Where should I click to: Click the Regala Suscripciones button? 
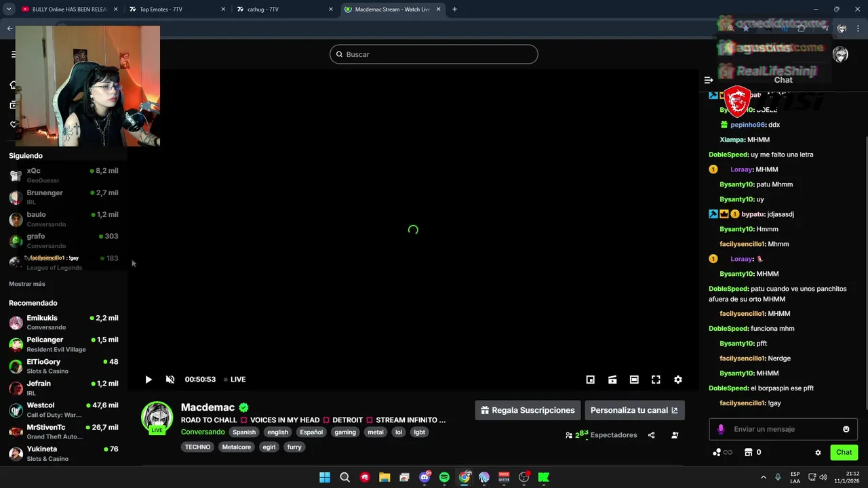528,410
